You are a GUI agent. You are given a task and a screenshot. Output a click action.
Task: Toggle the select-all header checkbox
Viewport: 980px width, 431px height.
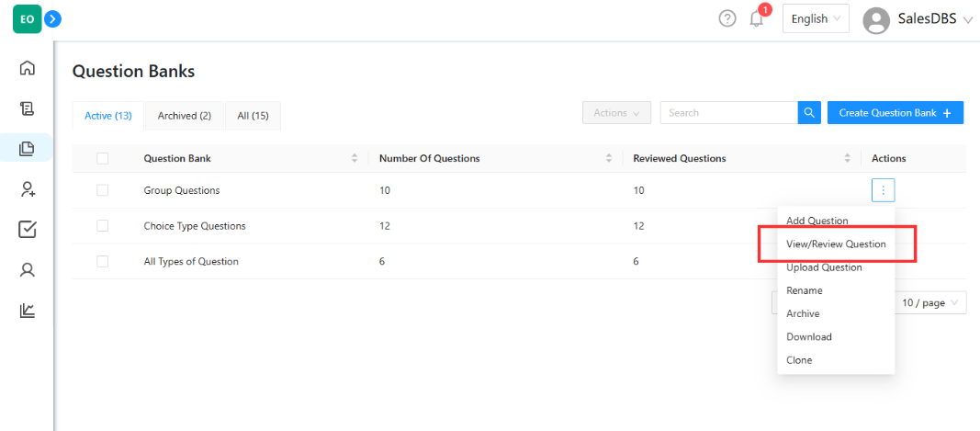pos(102,158)
